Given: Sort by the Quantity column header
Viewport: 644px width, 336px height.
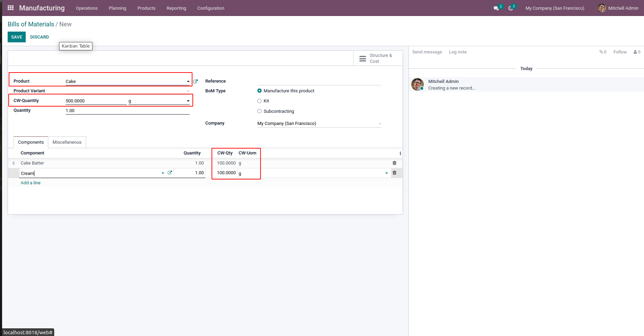Looking at the screenshot, I should (192, 153).
